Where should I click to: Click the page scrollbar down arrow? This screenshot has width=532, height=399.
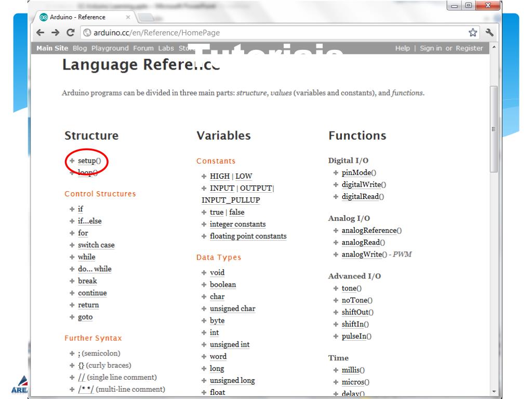(494, 392)
